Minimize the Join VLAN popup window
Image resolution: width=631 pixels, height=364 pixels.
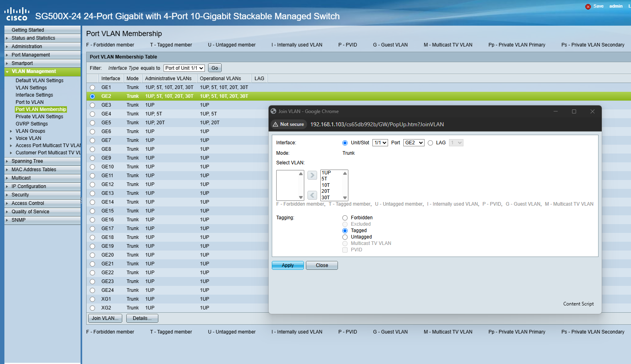coord(556,111)
